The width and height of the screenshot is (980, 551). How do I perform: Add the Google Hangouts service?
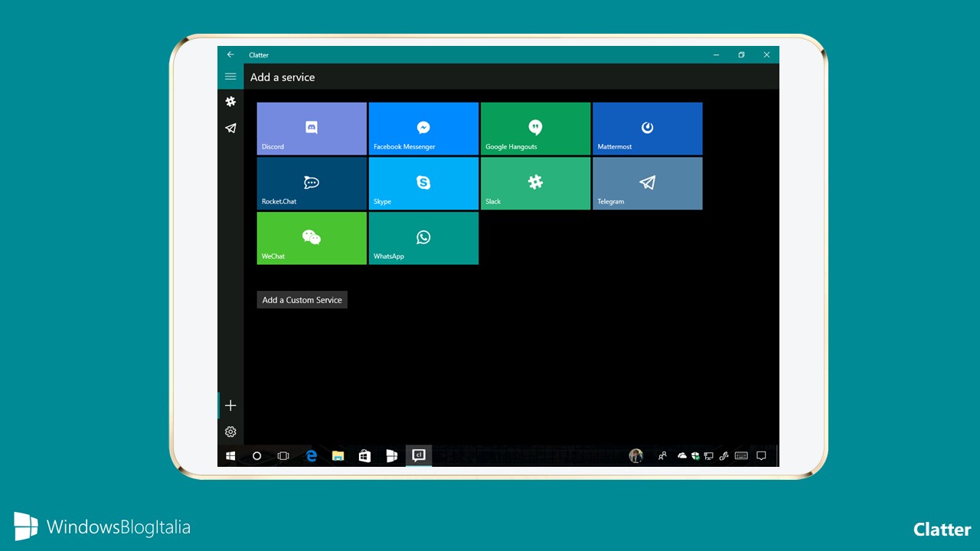tap(535, 129)
